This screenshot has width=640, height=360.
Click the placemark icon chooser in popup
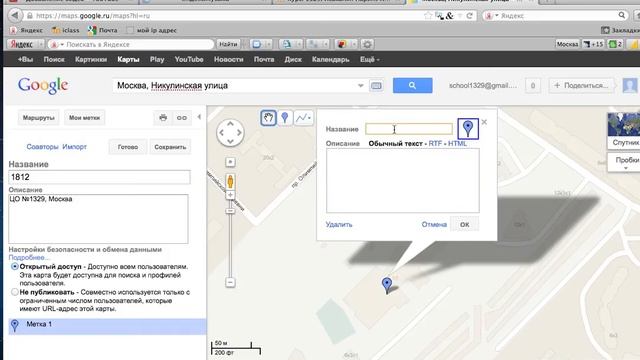point(468,129)
